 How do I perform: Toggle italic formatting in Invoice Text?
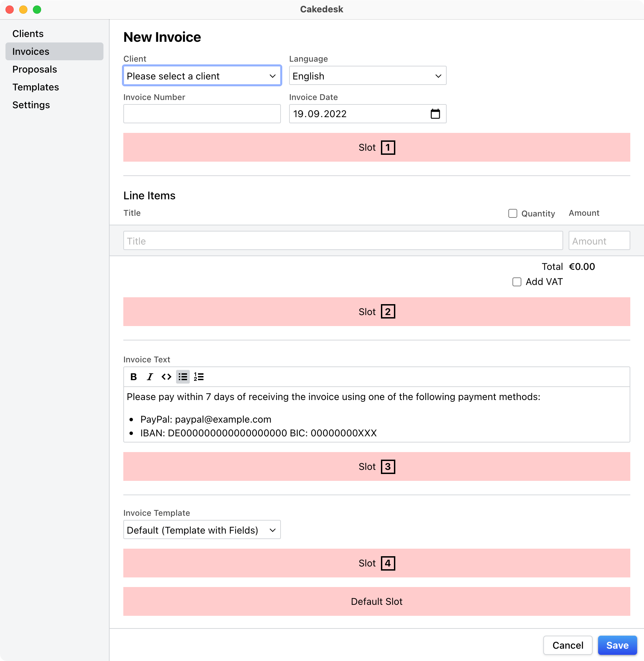(x=150, y=377)
